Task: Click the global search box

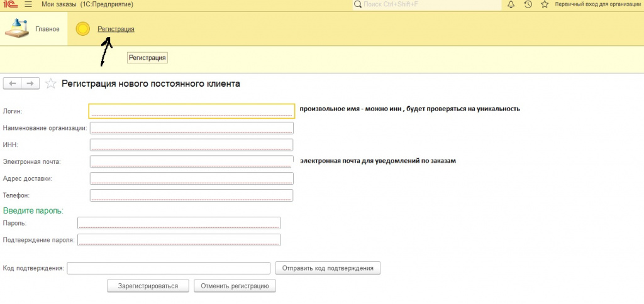Action: click(x=428, y=4)
